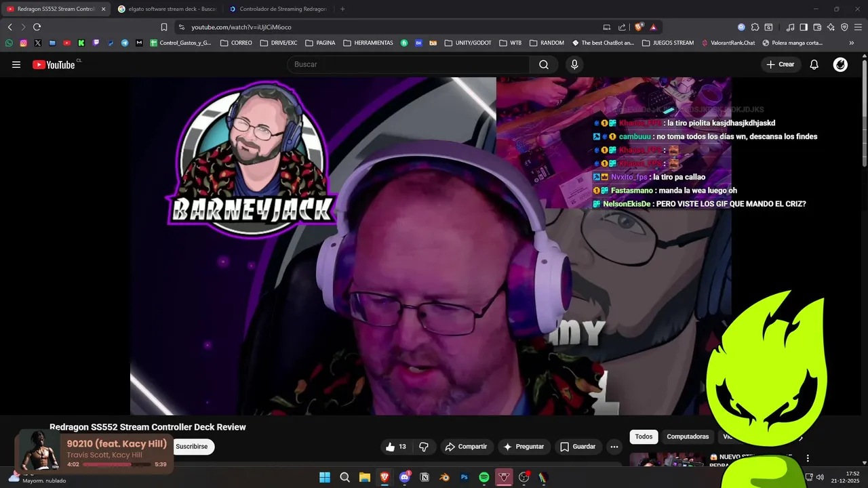Open the red YouTube bookmark icon

tap(66, 43)
